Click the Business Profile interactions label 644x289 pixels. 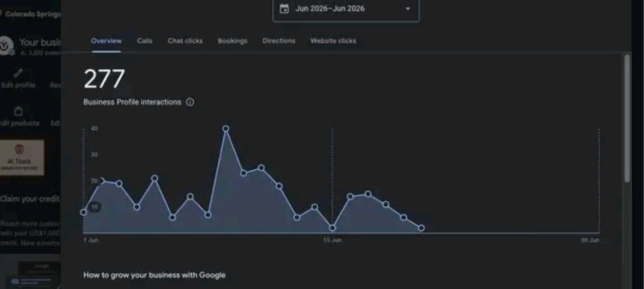tap(132, 102)
